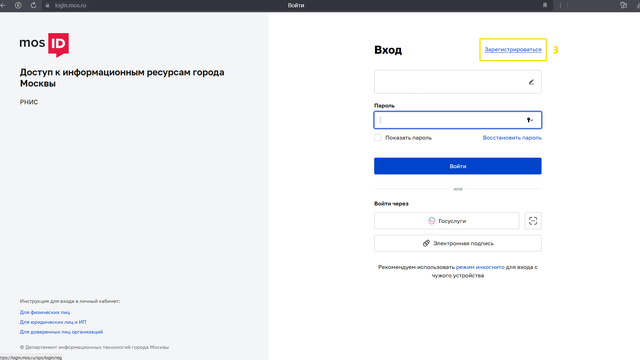The height and width of the screenshot is (360, 640).
Task: Open the режим инкогнито link
Action: point(480,267)
